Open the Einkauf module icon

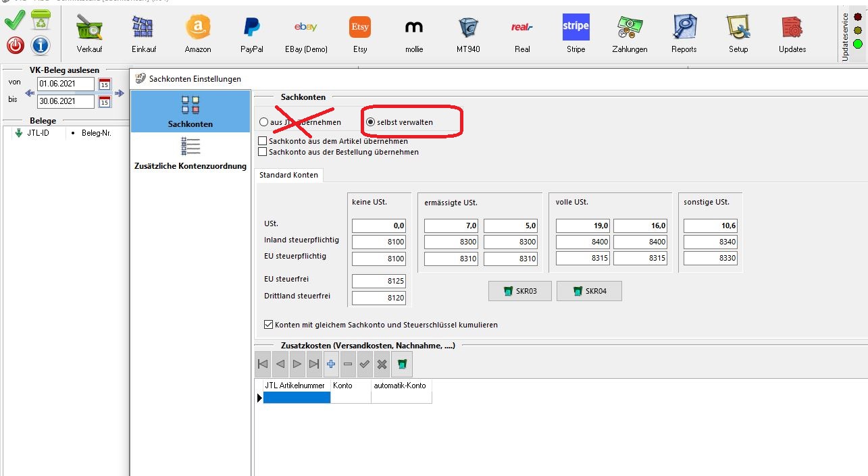tap(143, 32)
